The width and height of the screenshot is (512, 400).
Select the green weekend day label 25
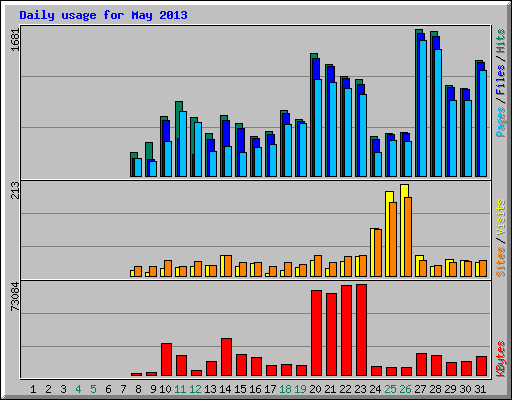pos(390,389)
